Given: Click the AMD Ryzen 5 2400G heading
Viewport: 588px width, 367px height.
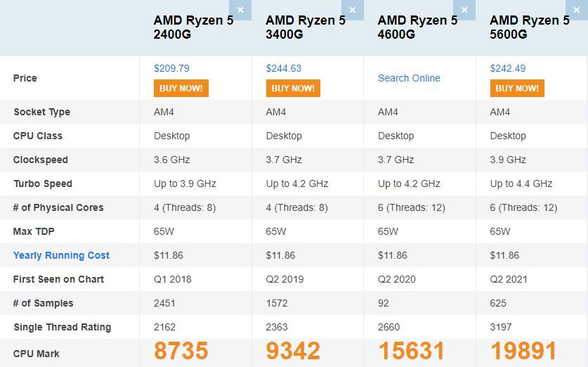Looking at the screenshot, I should coord(193,27).
